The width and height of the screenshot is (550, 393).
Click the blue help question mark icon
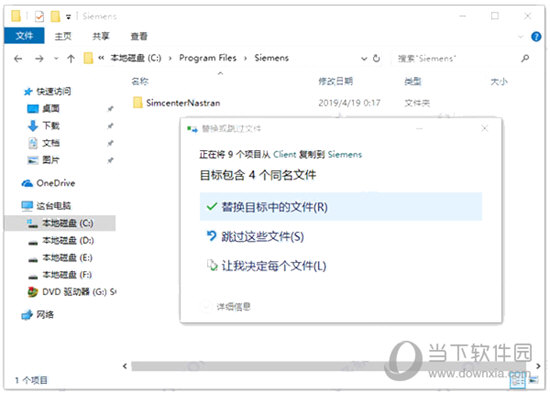tap(536, 36)
